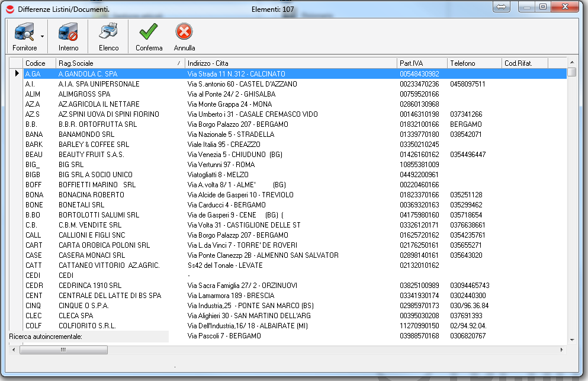588x381 pixels.
Task: Click the Interno truck icon
Action: (x=68, y=33)
